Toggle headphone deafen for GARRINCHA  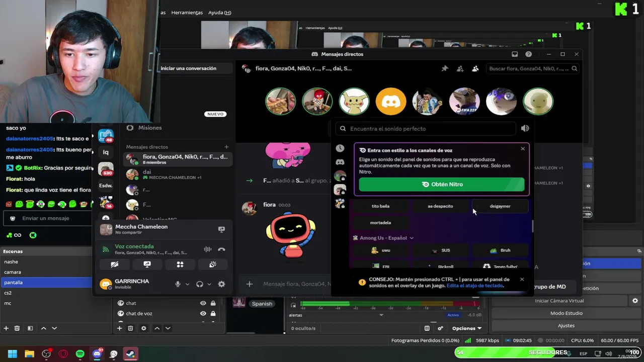point(200,284)
